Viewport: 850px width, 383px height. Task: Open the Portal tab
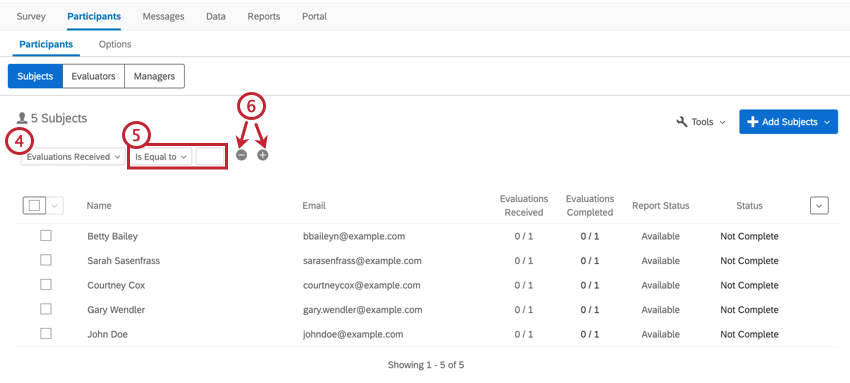click(x=314, y=16)
